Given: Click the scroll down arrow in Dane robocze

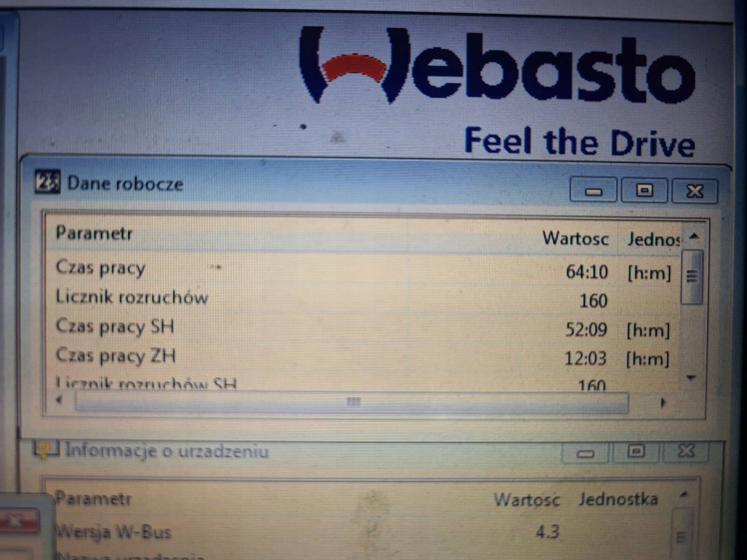Looking at the screenshot, I should point(691,378).
